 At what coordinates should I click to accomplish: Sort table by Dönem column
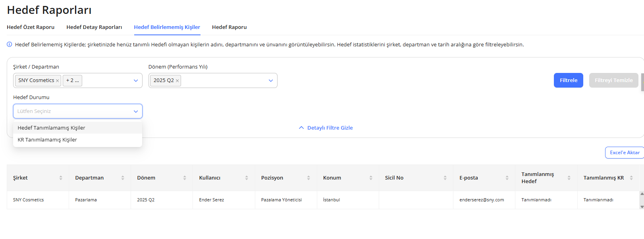(x=185, y=178)
